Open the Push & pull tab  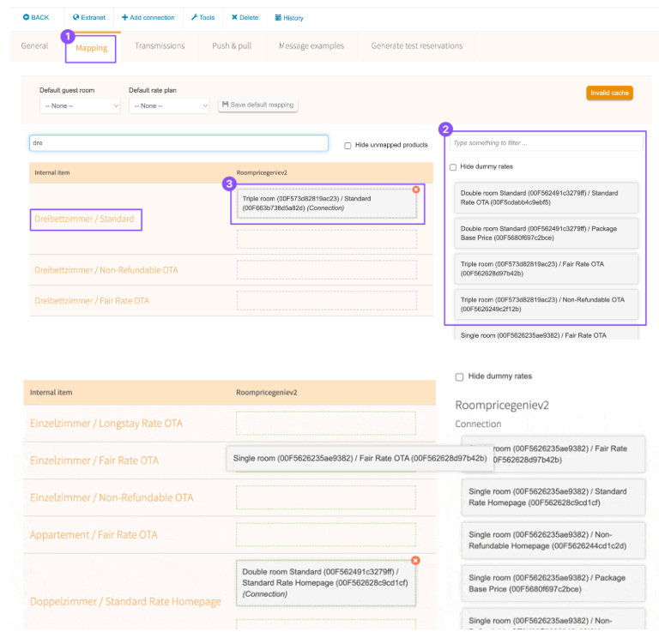[232, 46]
